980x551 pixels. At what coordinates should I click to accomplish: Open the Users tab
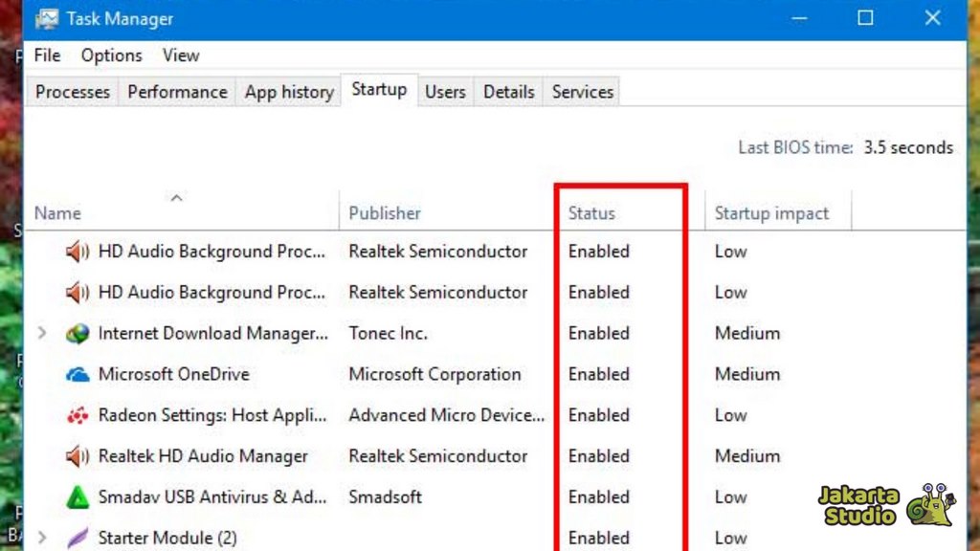point(445,92)
